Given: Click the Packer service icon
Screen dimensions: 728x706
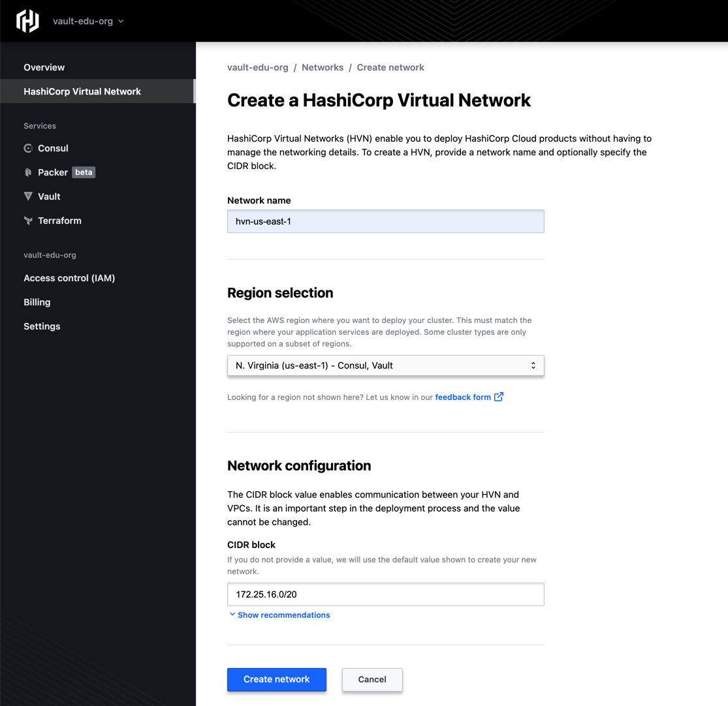Looking at the screenshot, I should [x=28, y=172].
